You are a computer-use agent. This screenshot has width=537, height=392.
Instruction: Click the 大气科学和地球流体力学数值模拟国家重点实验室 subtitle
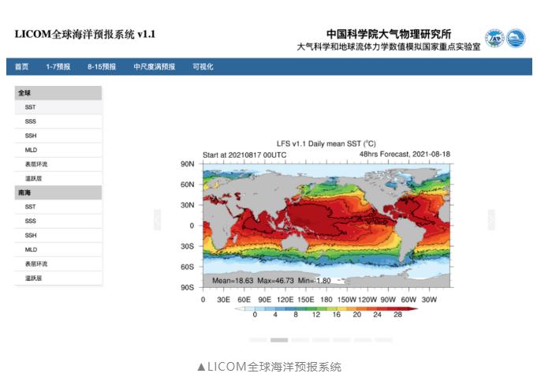(x=389, y=47)
